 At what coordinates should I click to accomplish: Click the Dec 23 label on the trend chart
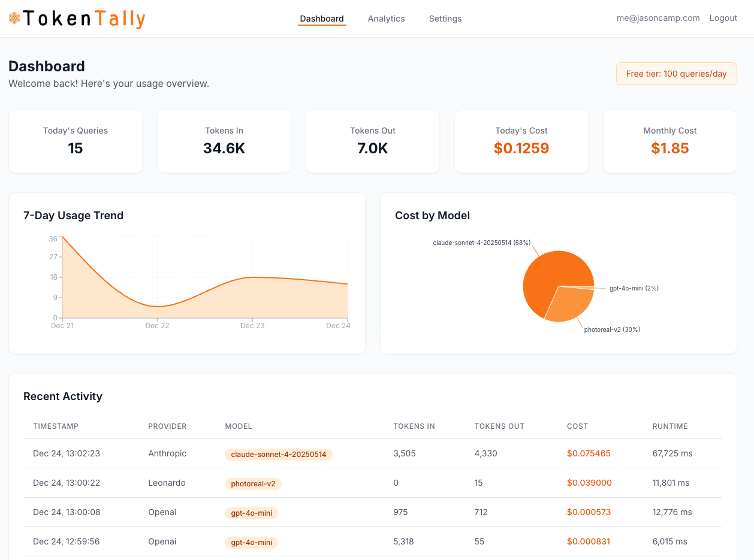tap(252, 325)
